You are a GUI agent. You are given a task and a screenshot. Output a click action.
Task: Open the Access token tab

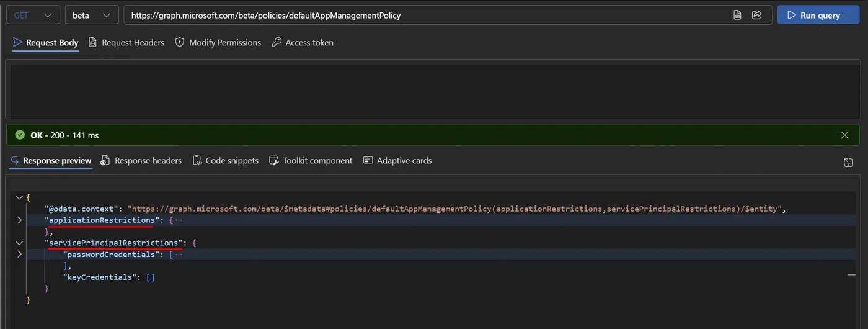(303, 43)
